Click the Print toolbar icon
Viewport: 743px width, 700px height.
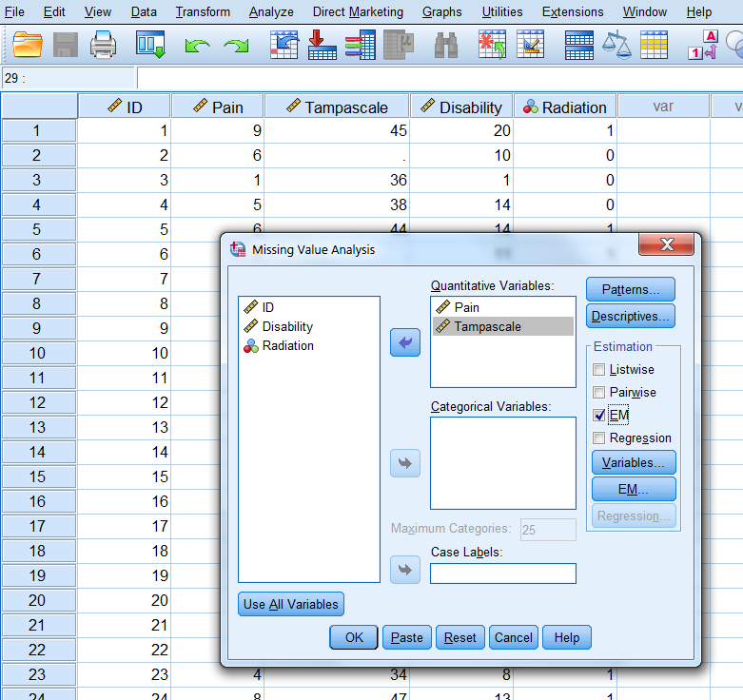click(103, 44)
